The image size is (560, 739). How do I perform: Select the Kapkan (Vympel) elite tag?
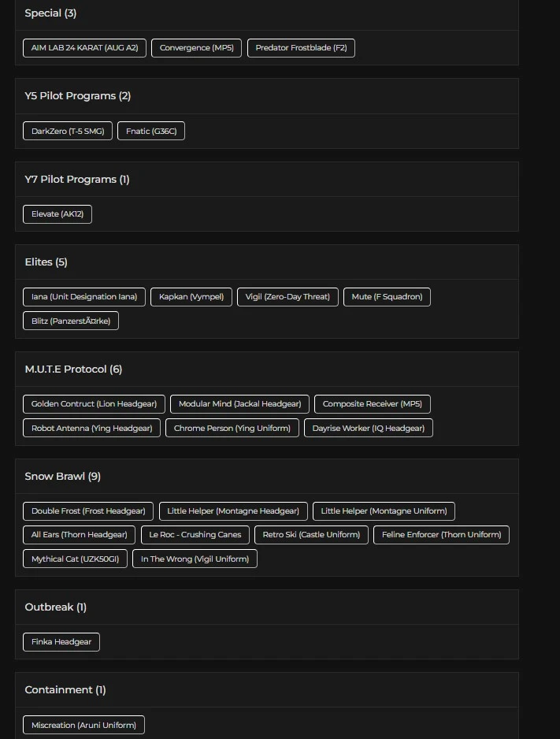[x=191, y=297]
